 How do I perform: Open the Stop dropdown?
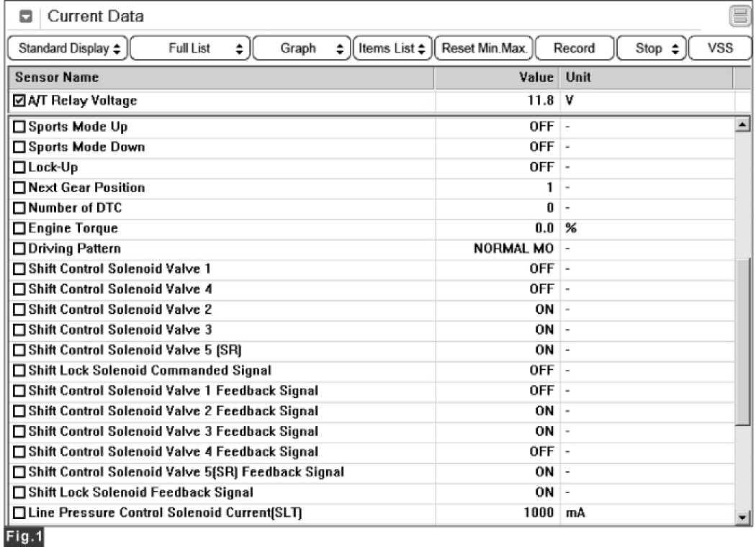click(649, 49)
